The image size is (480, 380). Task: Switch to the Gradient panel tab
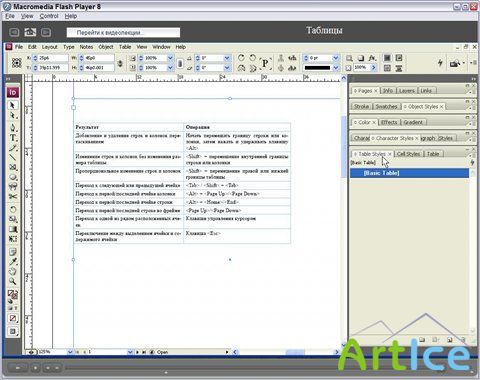[x=413, y=122]
